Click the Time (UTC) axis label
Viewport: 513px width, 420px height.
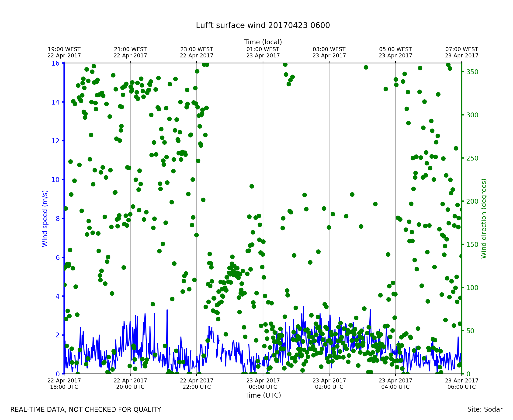tap(263, 395)
